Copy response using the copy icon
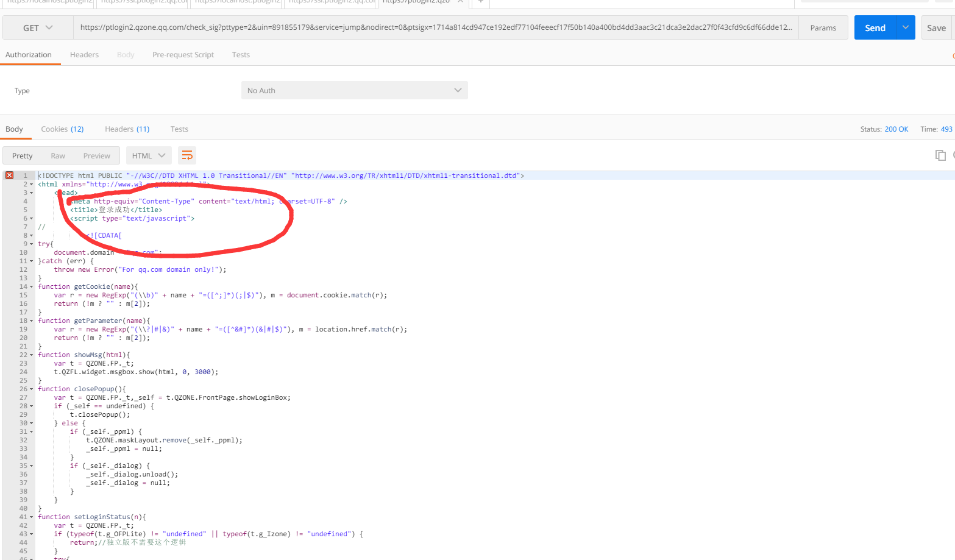The width and height of the screenshot is (955, 560). (x=940, y=155)
